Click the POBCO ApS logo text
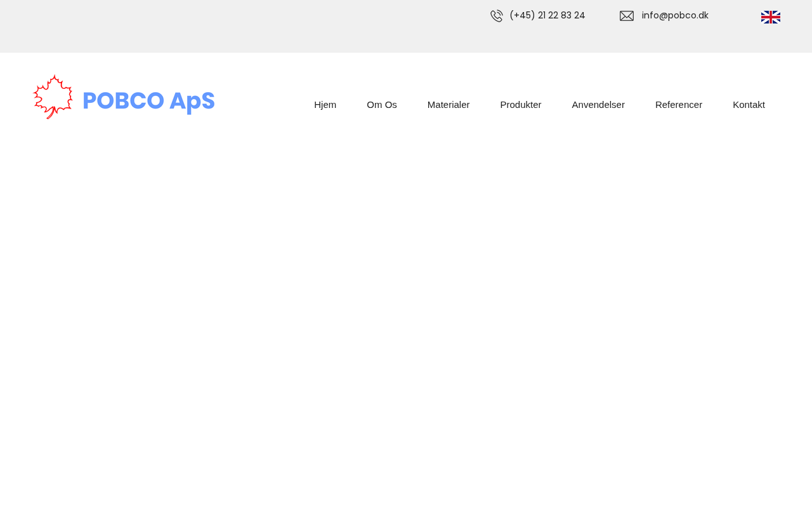 click(x=148, y=102)
